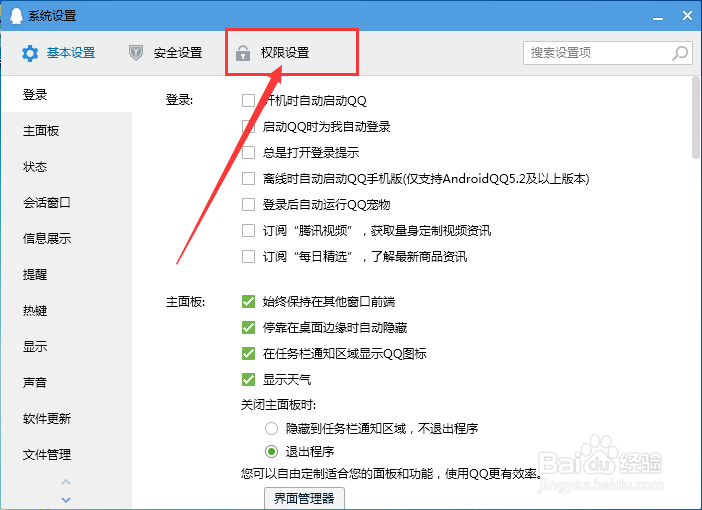The image size is (702, 510).
Task: Open 信息展示 settings in sidebar
Action: tap(66, 239)
